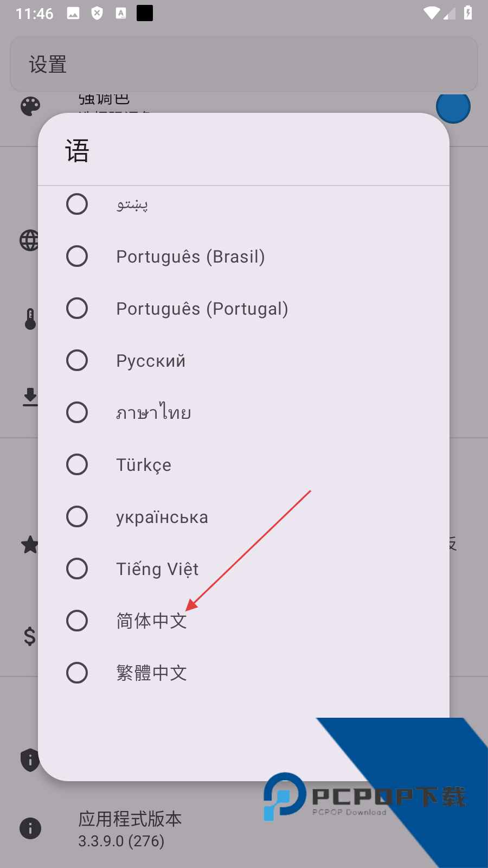
Task: Open the accent color palette icon
Action: (30, 106)
